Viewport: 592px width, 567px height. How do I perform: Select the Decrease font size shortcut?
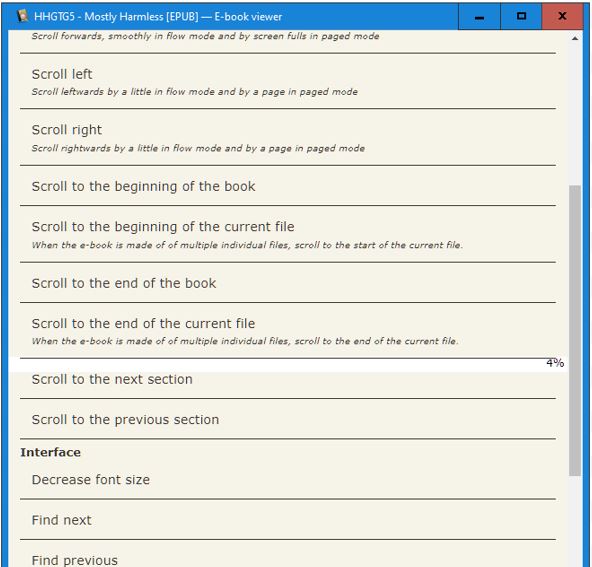point(288,480)
